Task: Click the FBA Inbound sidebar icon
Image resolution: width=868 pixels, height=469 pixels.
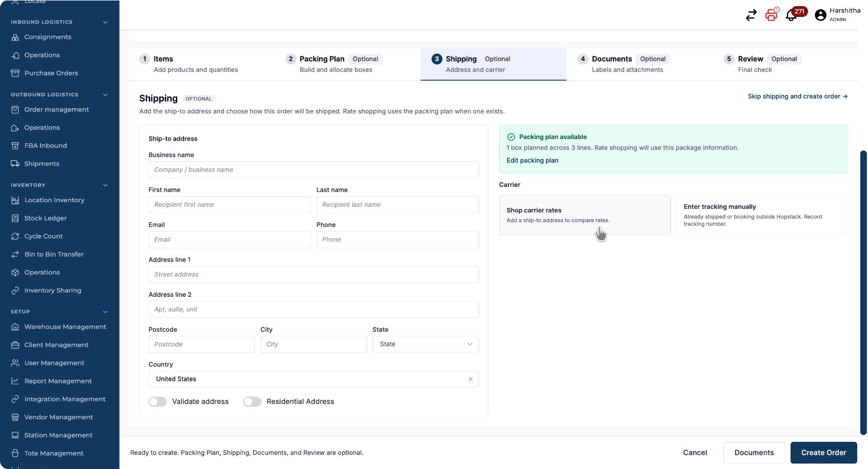Action: (15, 146)
